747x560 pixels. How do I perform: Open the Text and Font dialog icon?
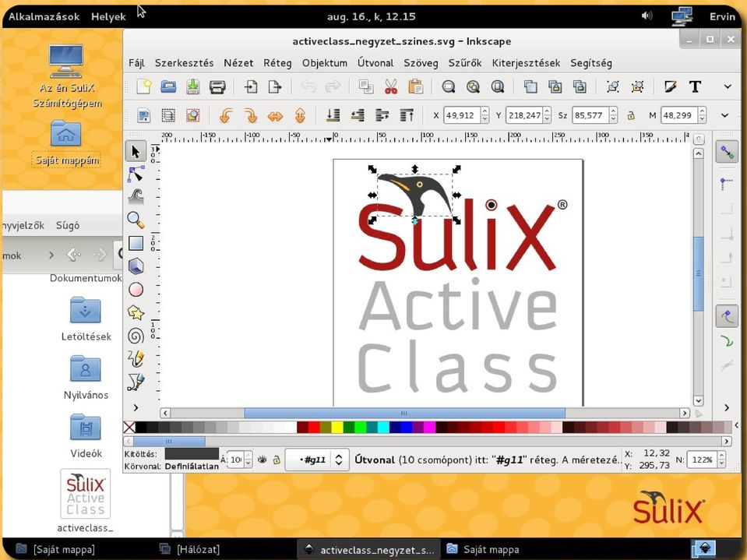click(695, 86)
